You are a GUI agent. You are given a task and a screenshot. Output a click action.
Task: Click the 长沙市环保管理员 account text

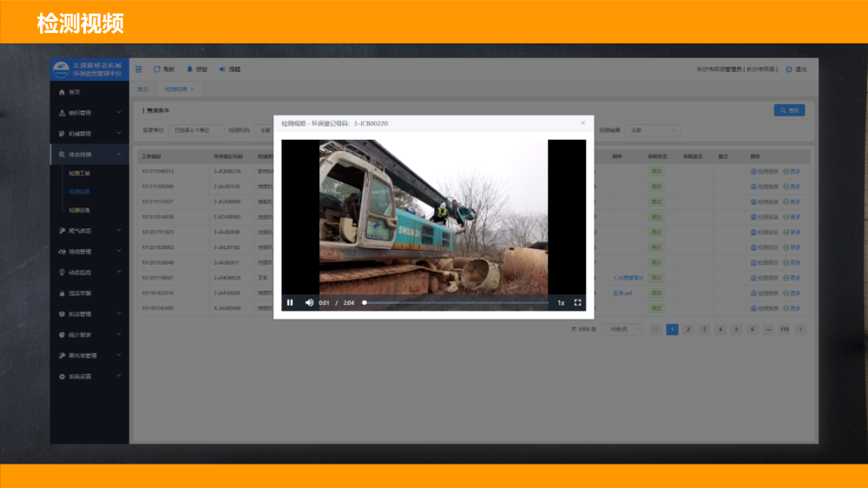point(719,69)
